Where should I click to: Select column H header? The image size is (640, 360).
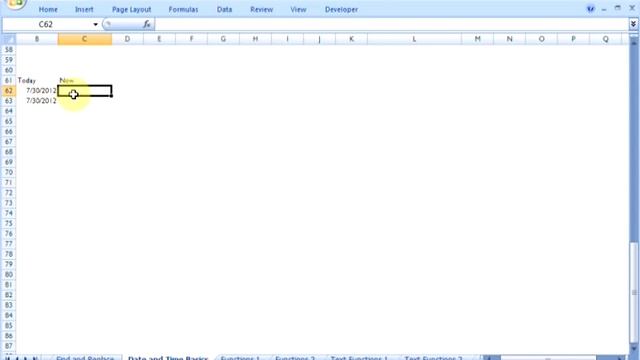256,39
